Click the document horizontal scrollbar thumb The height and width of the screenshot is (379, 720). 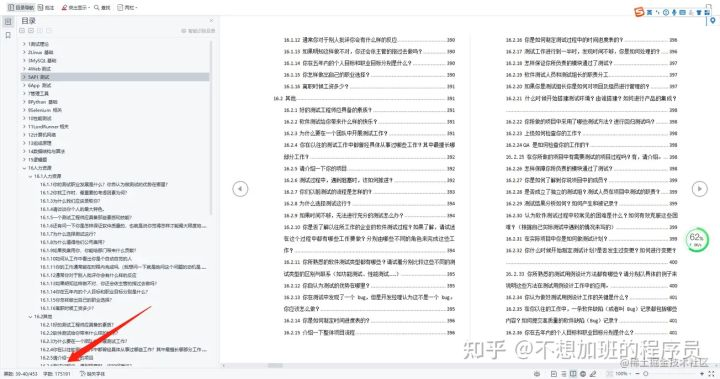tap(276, 366)
